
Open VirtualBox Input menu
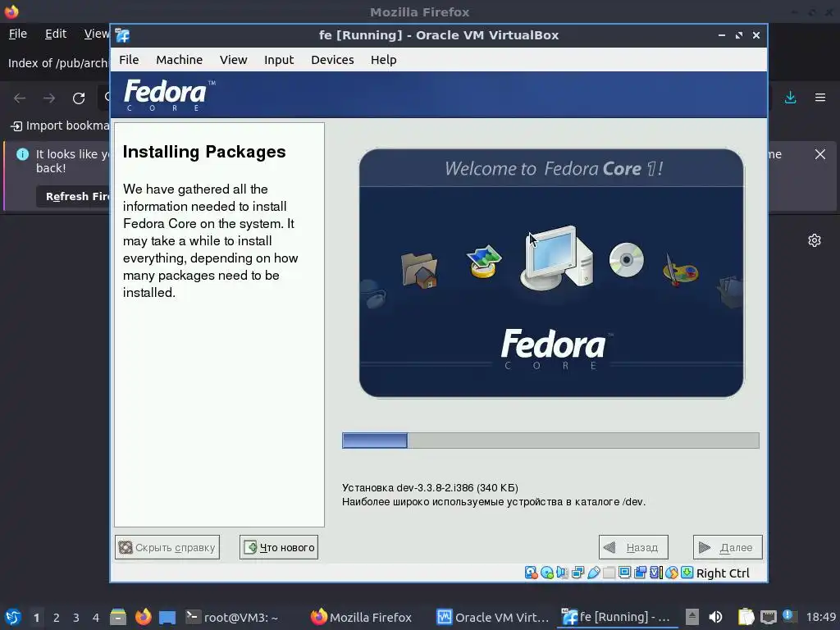[x=279, y=60]
